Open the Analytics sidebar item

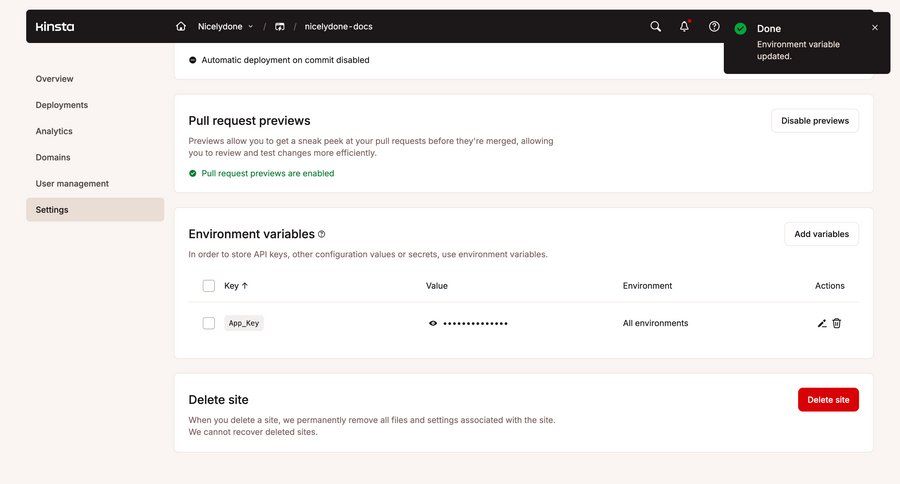coord(54,131)
